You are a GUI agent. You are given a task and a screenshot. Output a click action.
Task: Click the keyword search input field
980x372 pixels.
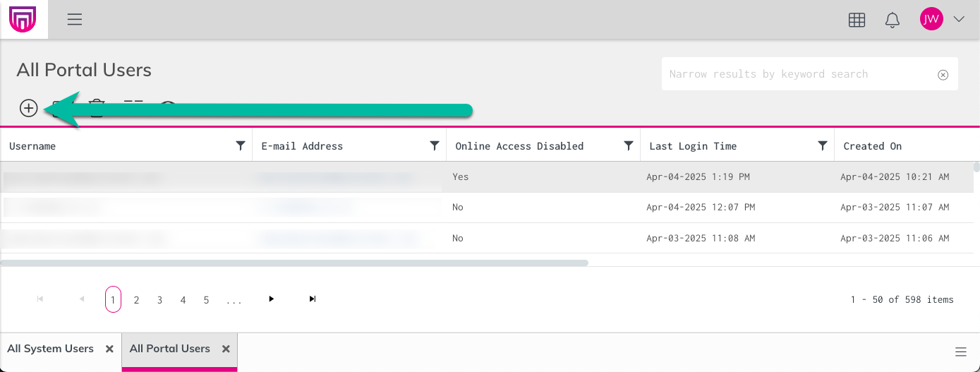point(797,74)
